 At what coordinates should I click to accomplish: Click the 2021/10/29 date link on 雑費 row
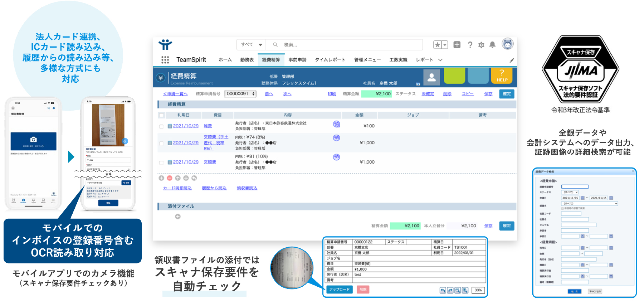[x=186, y=126]
